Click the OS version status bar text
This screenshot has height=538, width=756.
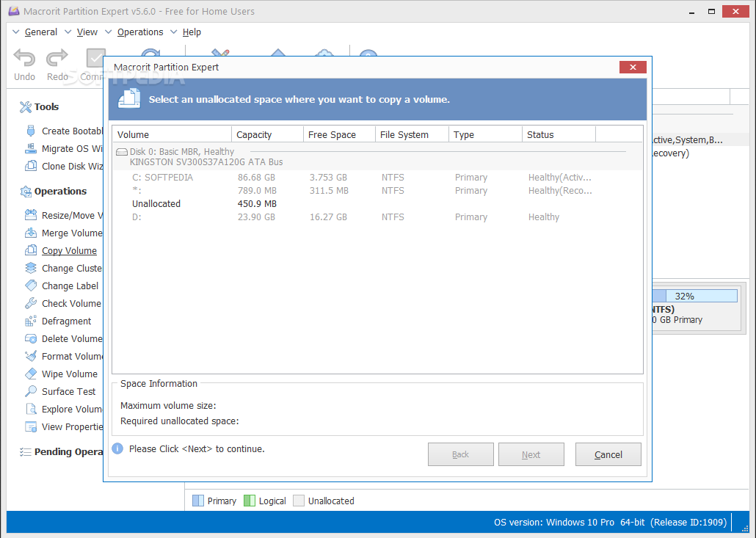point(610,522)
